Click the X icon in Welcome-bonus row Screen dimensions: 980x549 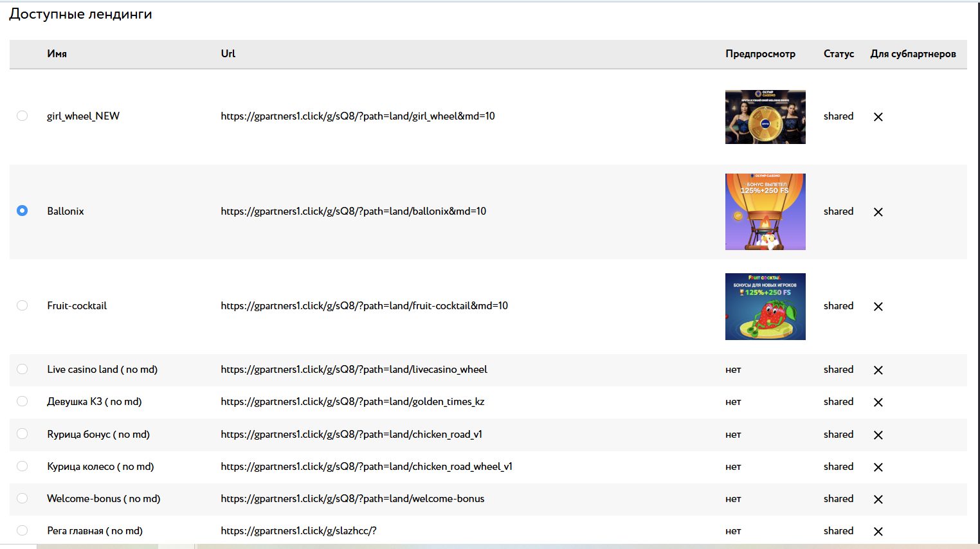click(878, 500)
